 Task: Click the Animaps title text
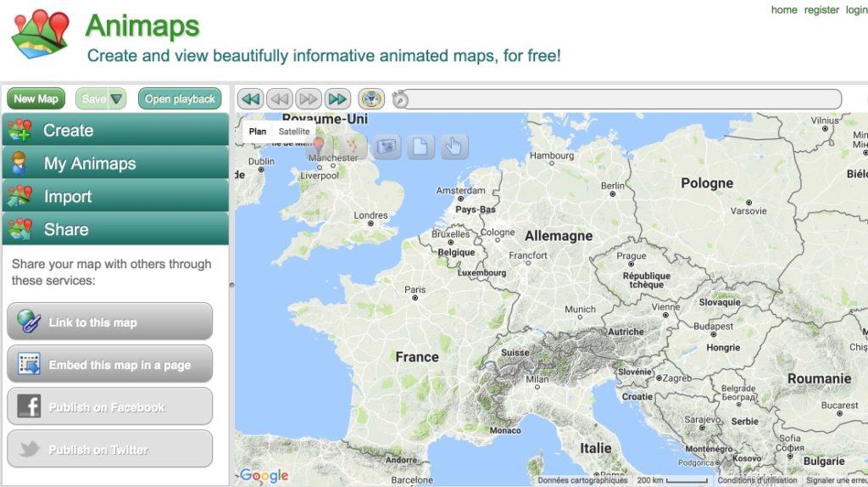[x=142, y=26]
